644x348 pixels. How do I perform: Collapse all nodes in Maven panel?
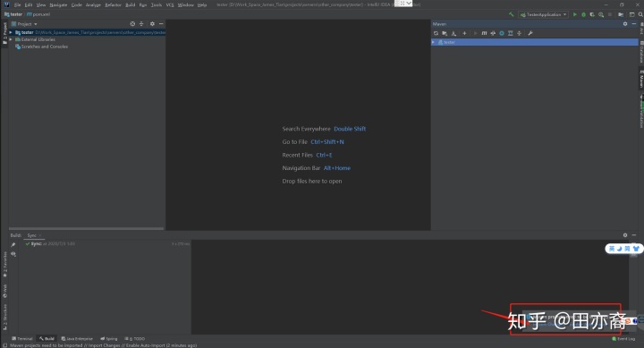click(x=519, y=33)
